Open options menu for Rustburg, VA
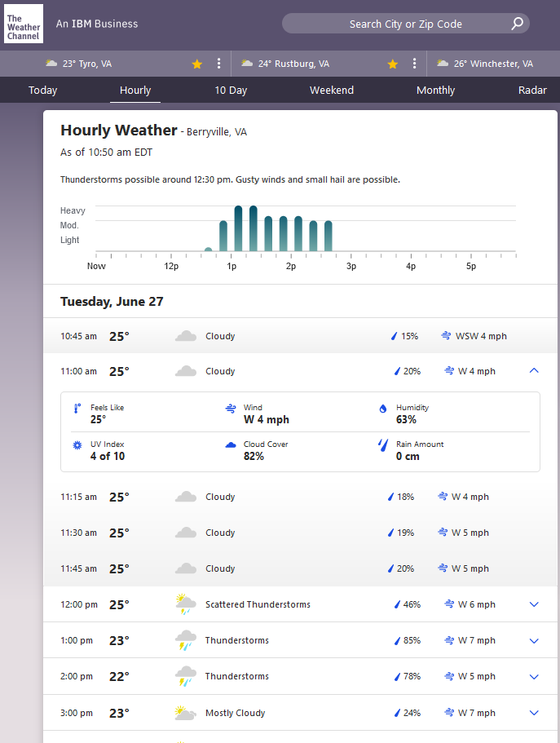Viewport: 560px width, 743px height. pyautogui.click(x=415, y=64)
